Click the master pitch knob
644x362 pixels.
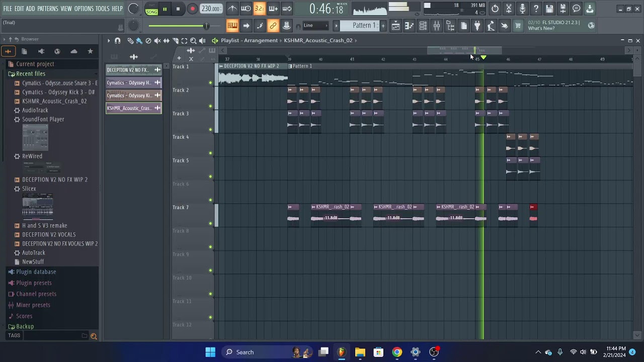click(133, 26)
